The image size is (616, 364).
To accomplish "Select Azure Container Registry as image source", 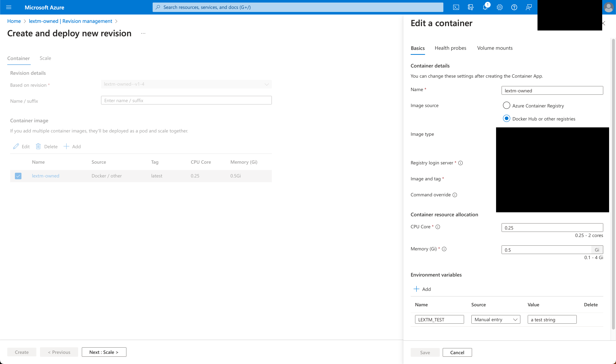I will (506, 105).
